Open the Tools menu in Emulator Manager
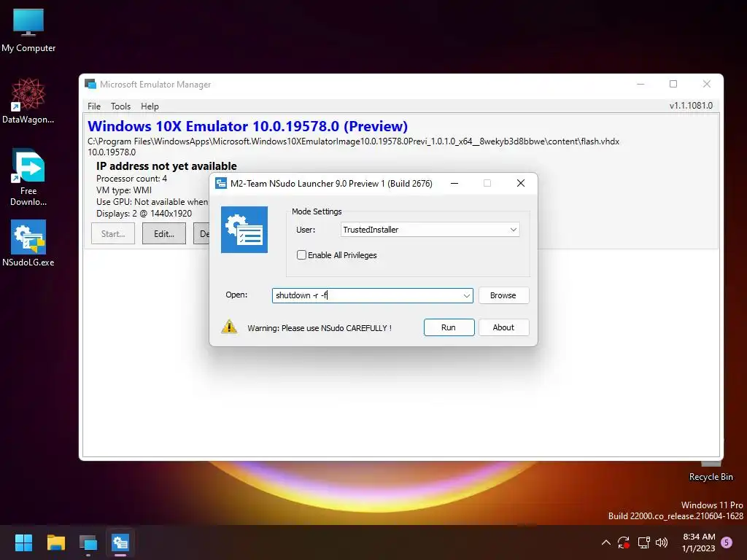Screen dimensions: 747x560 click(x=120, y=106)
